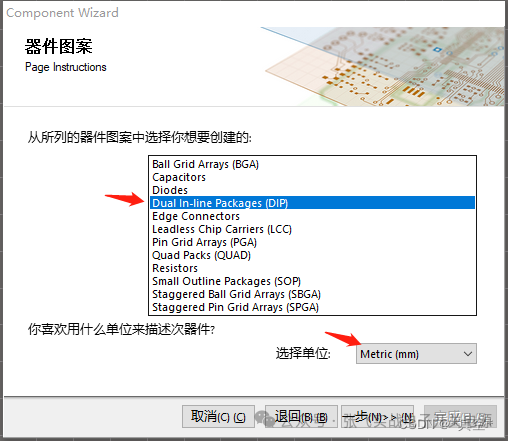Pick Dual In-line Packages (DIP) entry
Screen dimensions: 508x441
[x=312, y=203]
